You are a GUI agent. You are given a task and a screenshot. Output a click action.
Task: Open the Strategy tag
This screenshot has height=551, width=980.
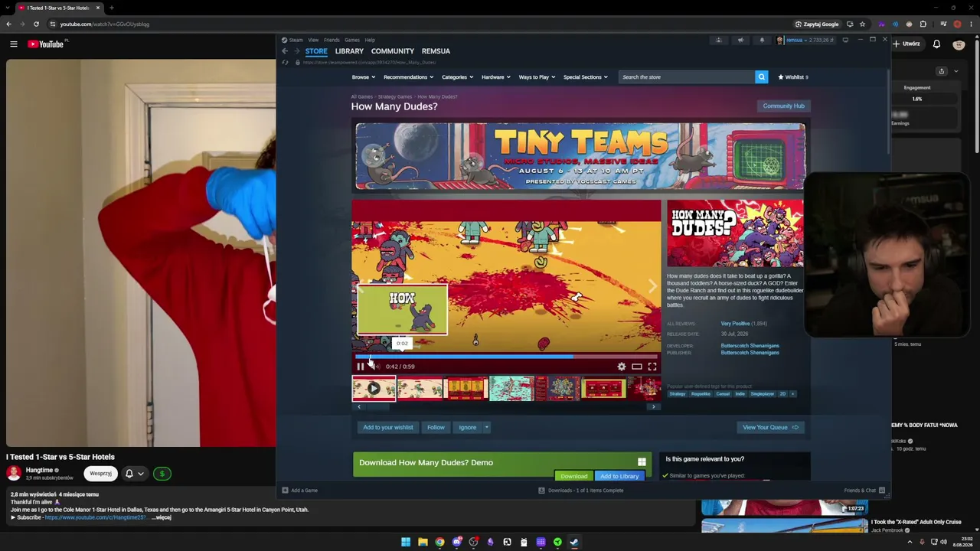pos(678,394)
